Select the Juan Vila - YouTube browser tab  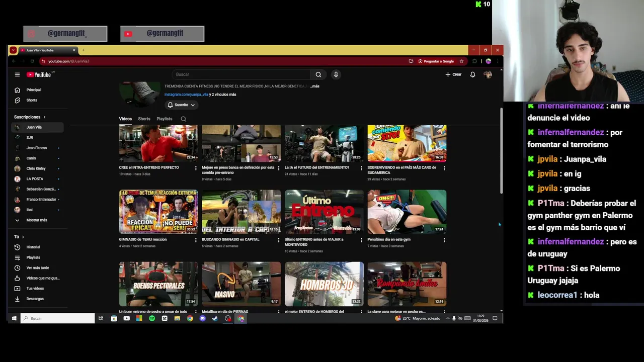48,50
